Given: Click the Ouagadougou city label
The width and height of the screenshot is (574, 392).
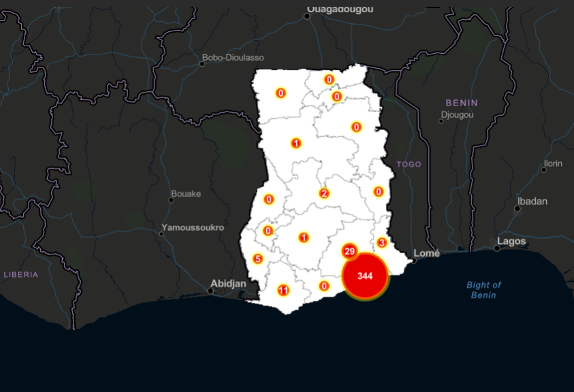Looking at the screenshot, I should [x=340, y=10].
